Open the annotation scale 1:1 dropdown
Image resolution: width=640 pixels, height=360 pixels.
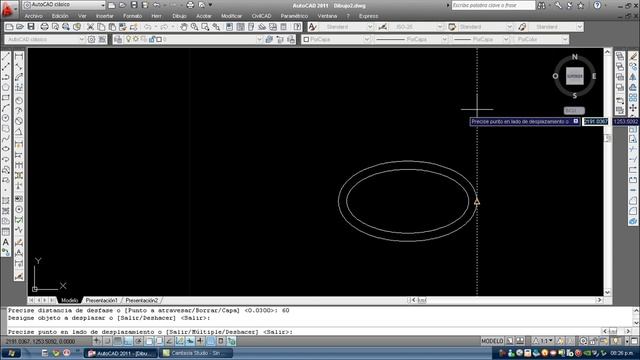[x=544, y=341]
